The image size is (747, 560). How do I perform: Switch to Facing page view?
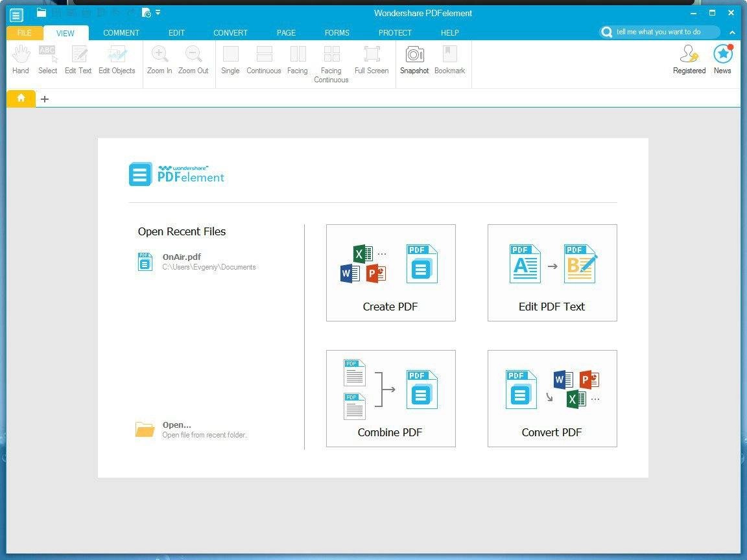297,60
